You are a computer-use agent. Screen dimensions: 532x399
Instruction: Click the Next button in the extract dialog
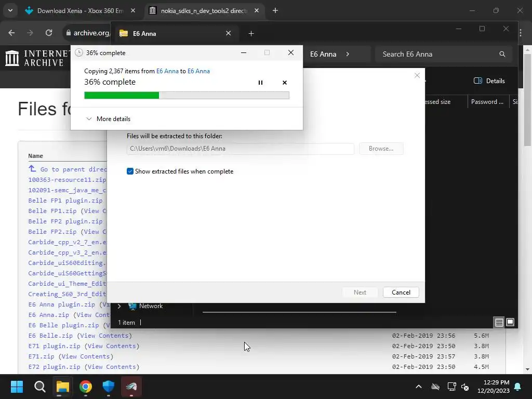360,292
